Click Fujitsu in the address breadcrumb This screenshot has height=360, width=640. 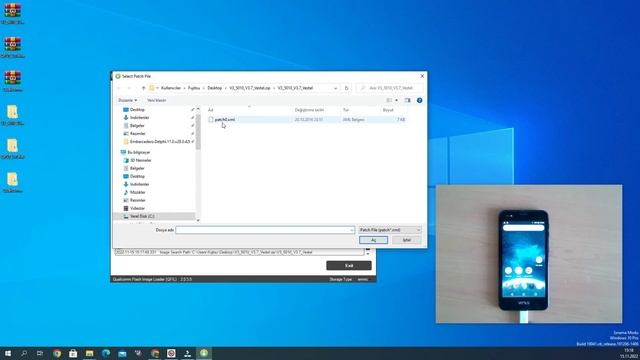tap(194, 88)
